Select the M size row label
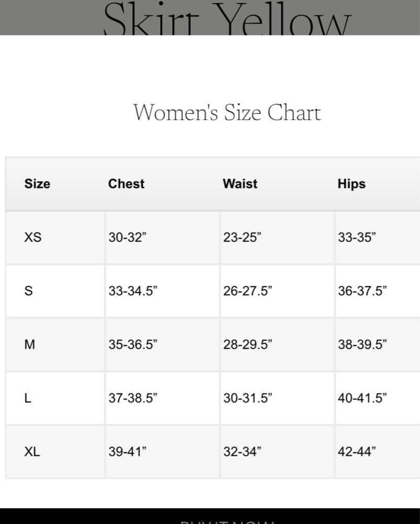 point(30,344)
